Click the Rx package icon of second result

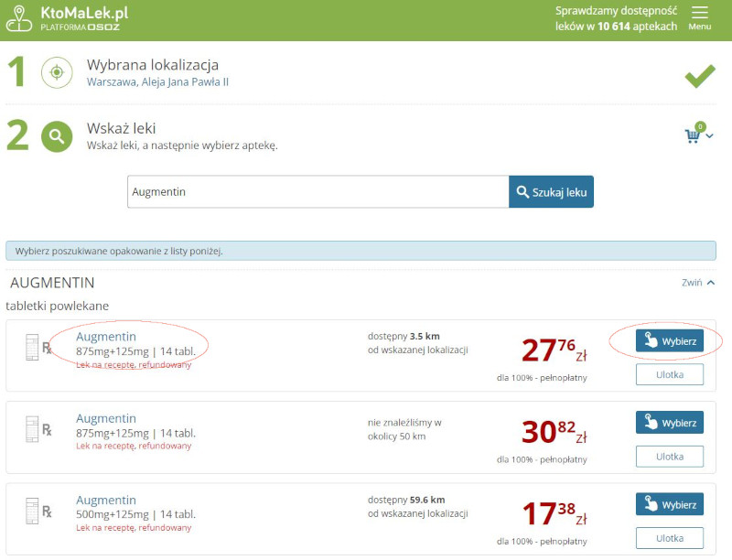[x=38, y=429]
